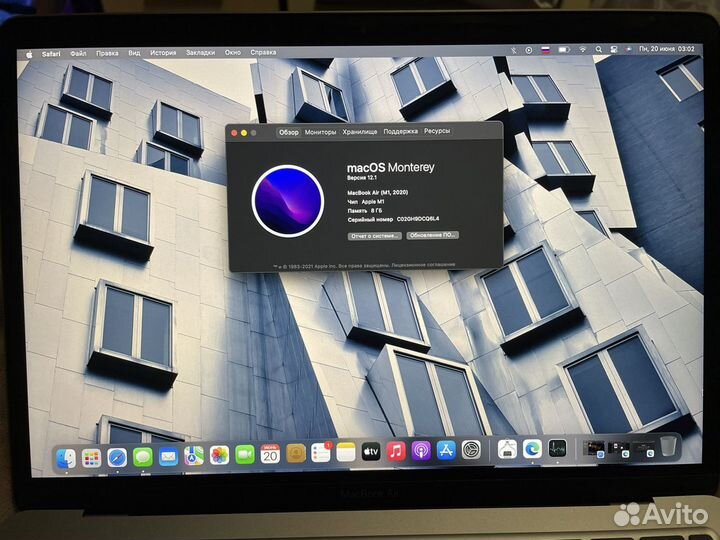Image resolution: width=720 pixels, height=540 pixels.
Task: Click the Bluetooth status icon
Action: point(514,50)
